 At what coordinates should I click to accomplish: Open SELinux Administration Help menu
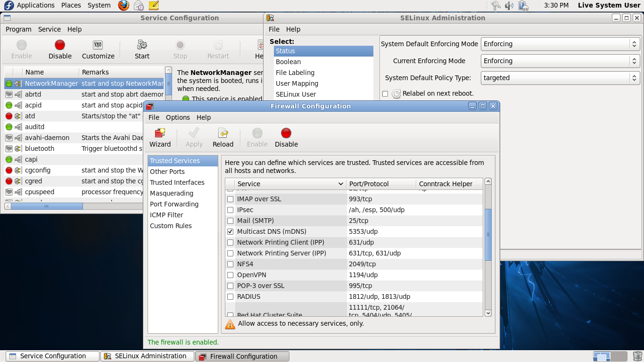[293, 29]
